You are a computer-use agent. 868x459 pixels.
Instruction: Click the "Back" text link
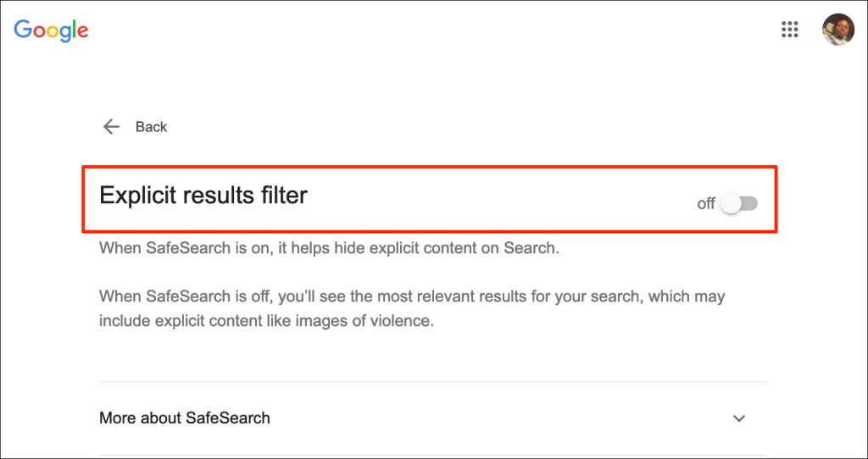(152, 127)
